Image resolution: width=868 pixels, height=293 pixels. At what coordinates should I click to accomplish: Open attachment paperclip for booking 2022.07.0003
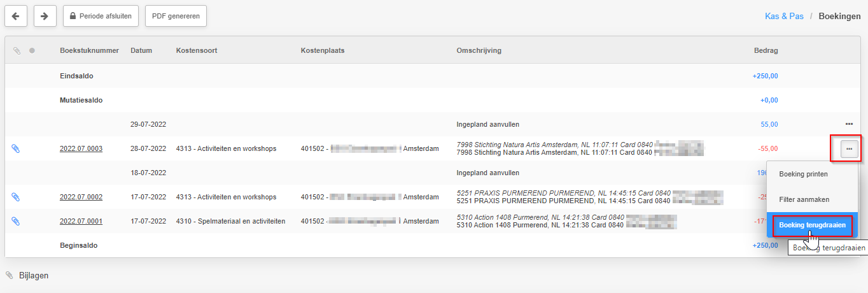[17, 148]
